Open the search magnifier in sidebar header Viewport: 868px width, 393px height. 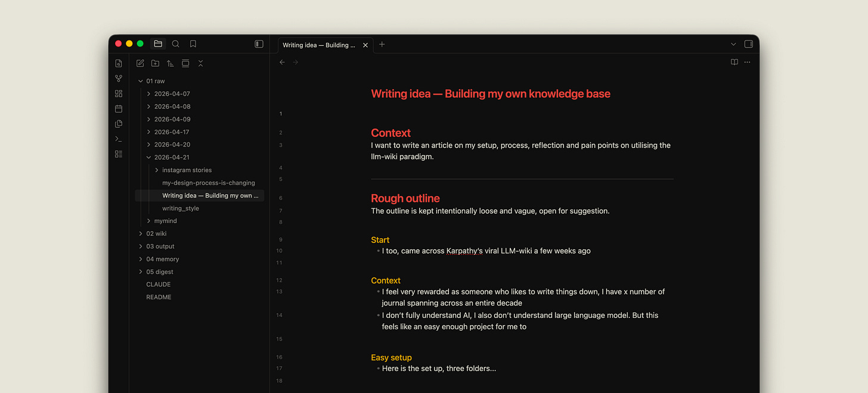tap(176, 43)
